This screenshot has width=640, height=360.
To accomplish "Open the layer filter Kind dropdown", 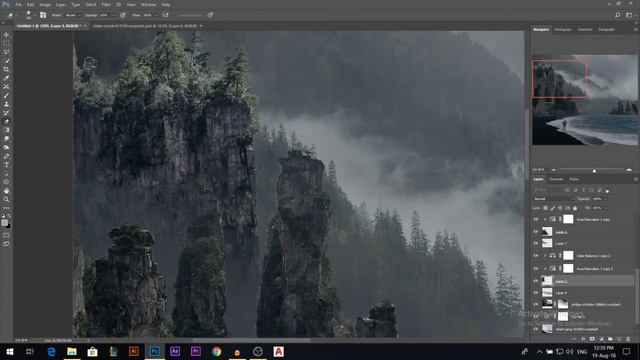I will 547,190.
